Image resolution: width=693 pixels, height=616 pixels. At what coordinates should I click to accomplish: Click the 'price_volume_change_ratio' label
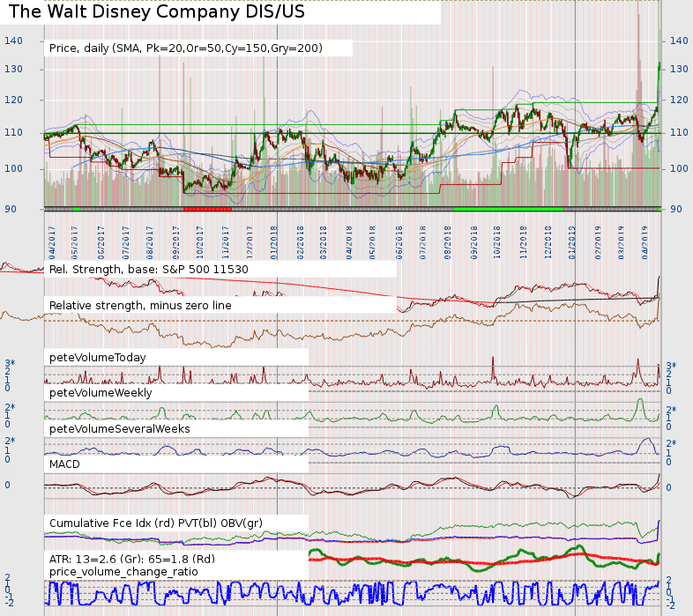(123, 572)
